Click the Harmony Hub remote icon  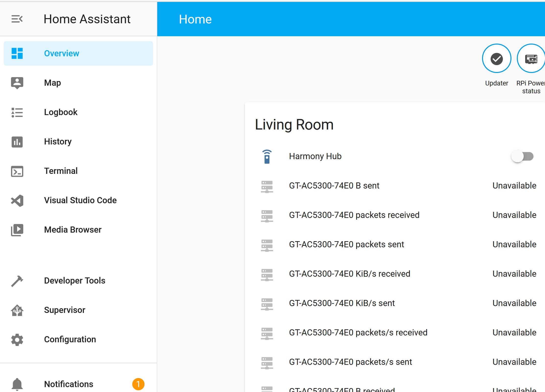coord(267,156)
